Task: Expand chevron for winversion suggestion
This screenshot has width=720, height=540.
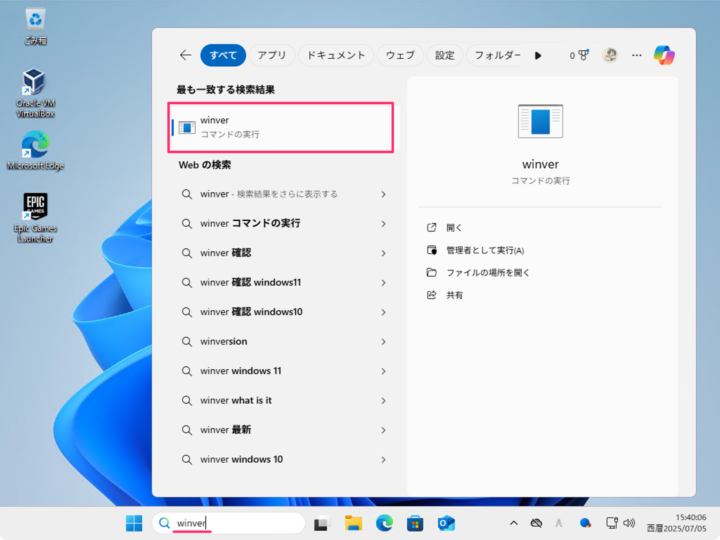Action: point(383,342)
